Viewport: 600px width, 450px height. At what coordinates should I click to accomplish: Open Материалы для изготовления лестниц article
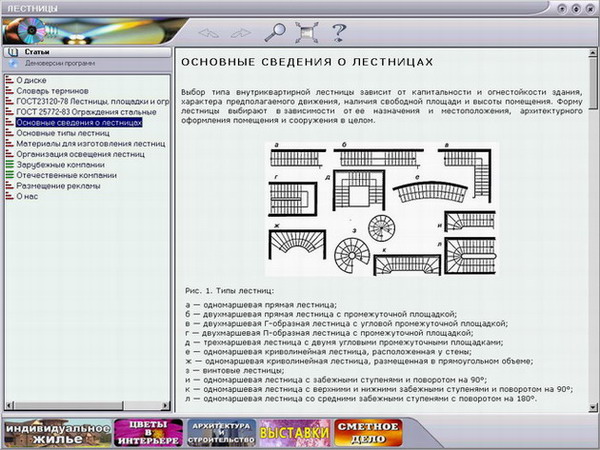(x=91, y=143)
